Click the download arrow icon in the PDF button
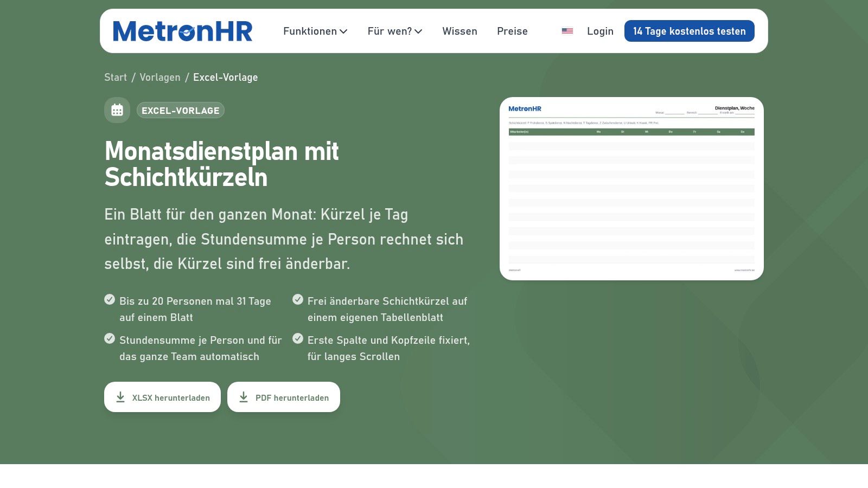The width and height of the screenshot is (868, 488). click(244, 397)
